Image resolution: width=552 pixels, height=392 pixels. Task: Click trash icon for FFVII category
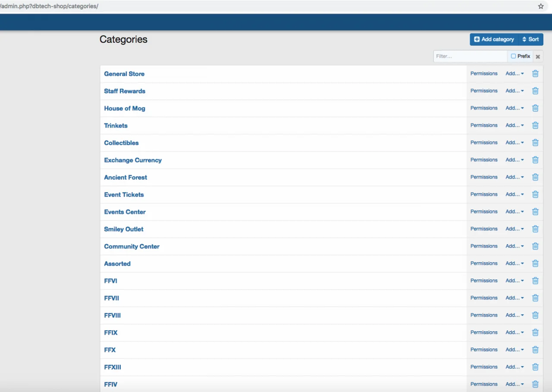tap(535, 298)
